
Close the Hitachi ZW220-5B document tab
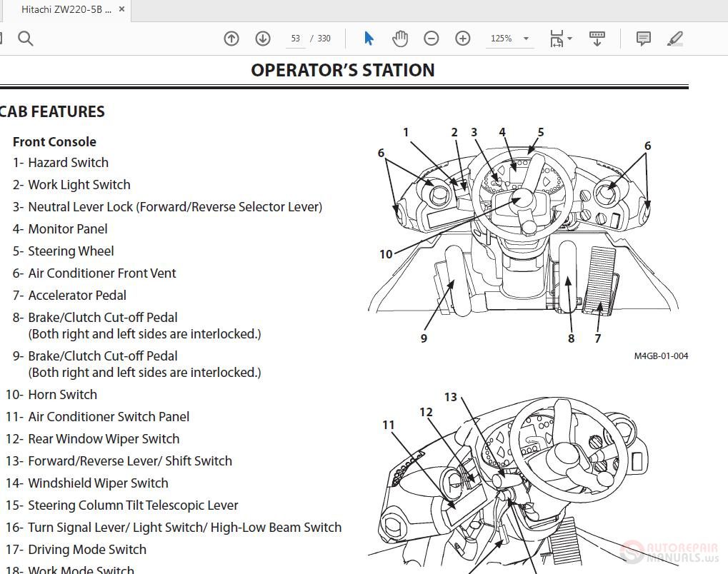pos(120,10)
